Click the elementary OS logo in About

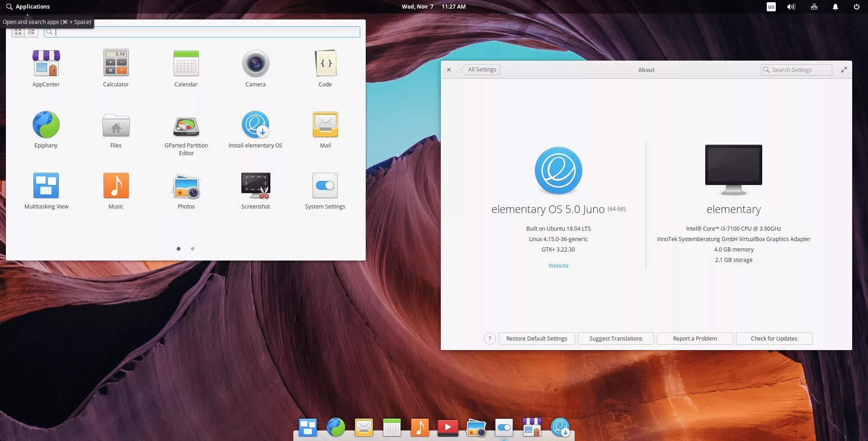558,171
